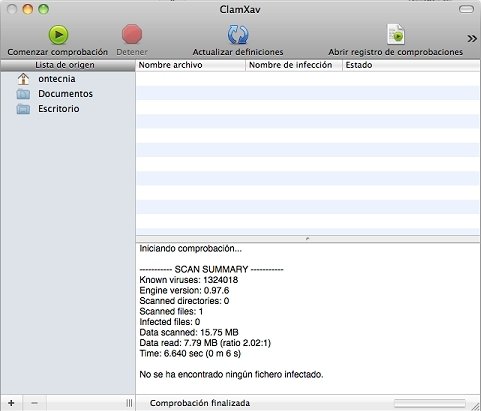Click 'Infected files: 0' line

pos(170,322)
